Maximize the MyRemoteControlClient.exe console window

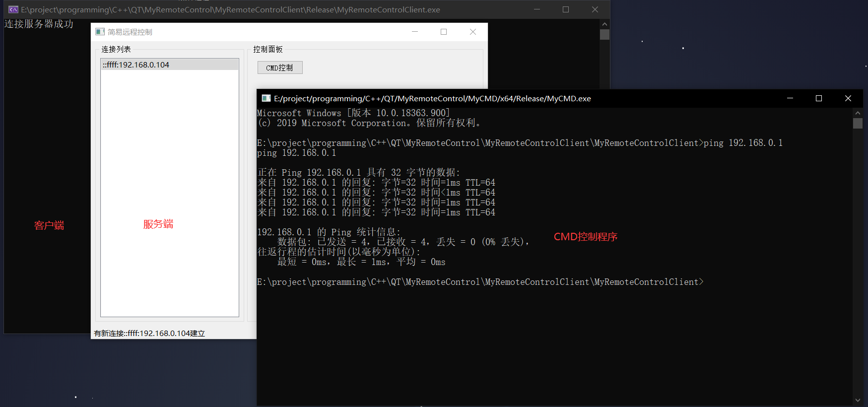[566, 9]
